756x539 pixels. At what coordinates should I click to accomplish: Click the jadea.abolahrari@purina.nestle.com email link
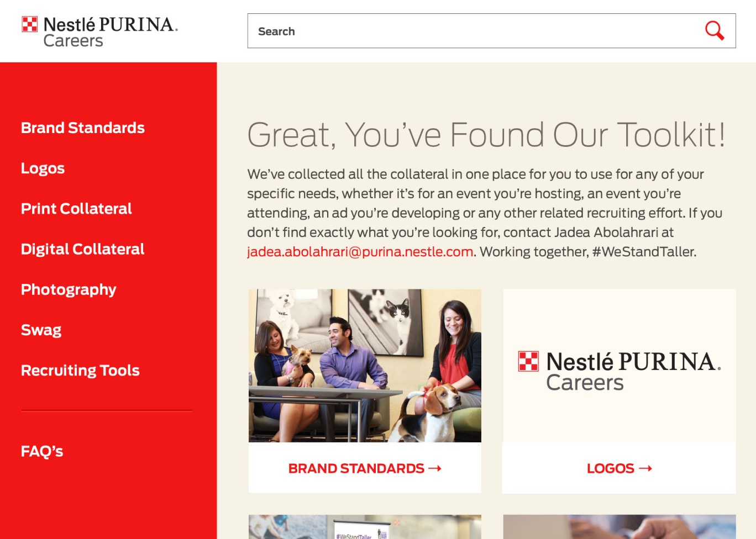tap(360, 252)
